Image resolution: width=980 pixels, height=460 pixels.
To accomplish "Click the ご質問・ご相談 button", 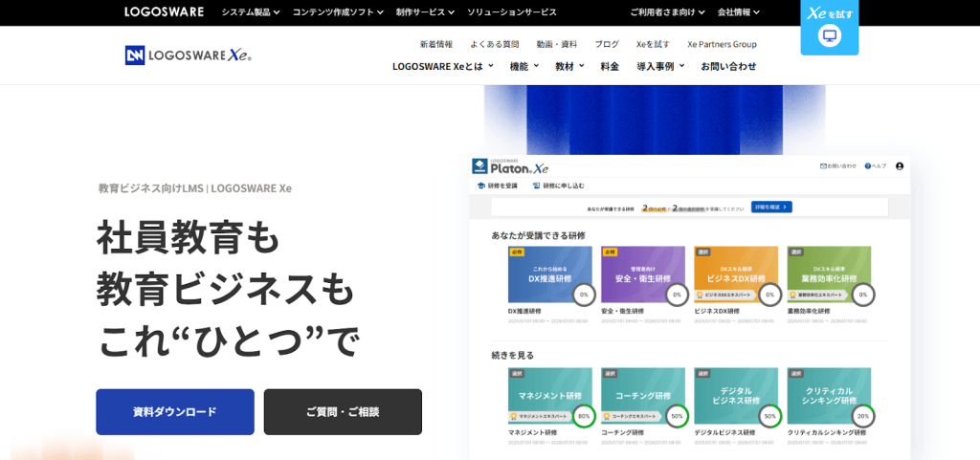I will (x=343, y=412).
